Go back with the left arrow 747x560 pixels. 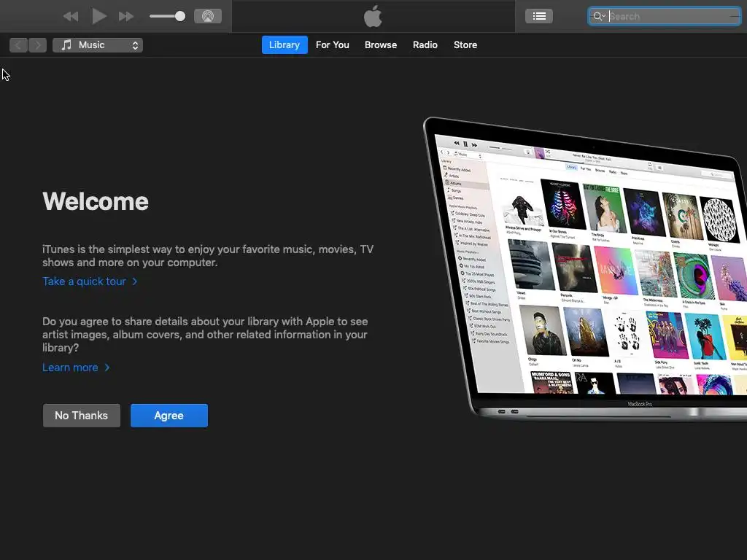point(18,45)
